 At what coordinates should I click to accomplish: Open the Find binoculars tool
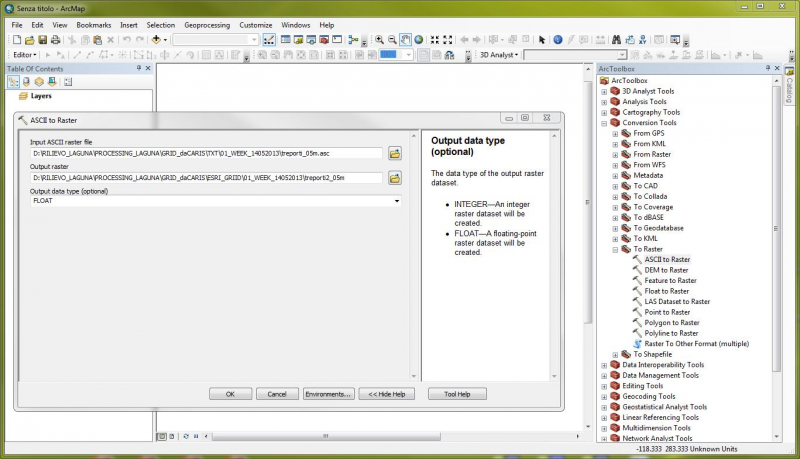point(616,40)
